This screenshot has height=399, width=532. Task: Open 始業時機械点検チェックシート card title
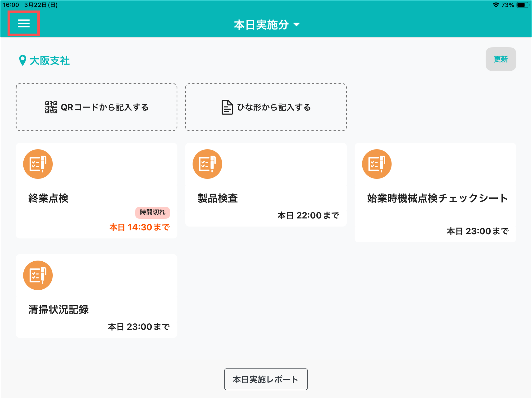coord(437,198)
